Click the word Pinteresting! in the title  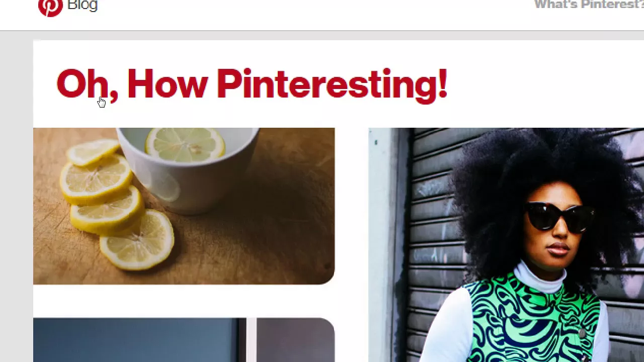pos(332,85)
